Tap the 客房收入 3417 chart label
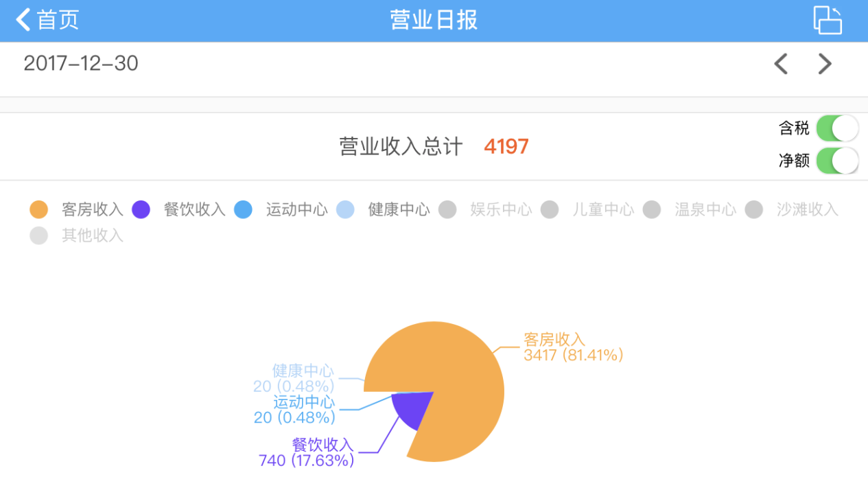 tap(573, 347)
